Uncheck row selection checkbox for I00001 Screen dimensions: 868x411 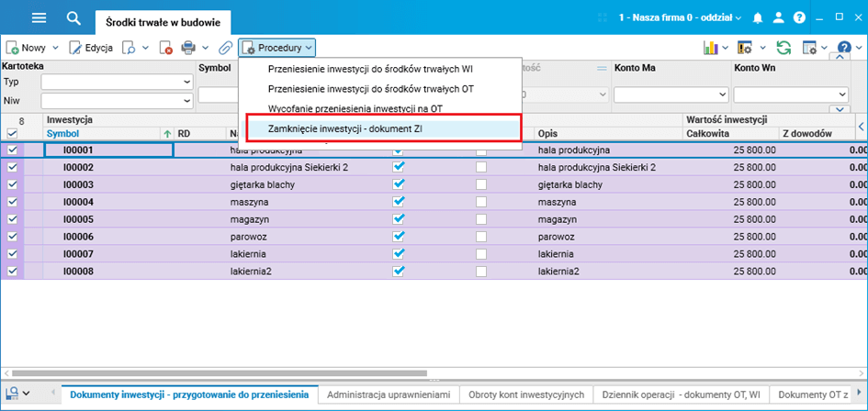pos(12,150)
